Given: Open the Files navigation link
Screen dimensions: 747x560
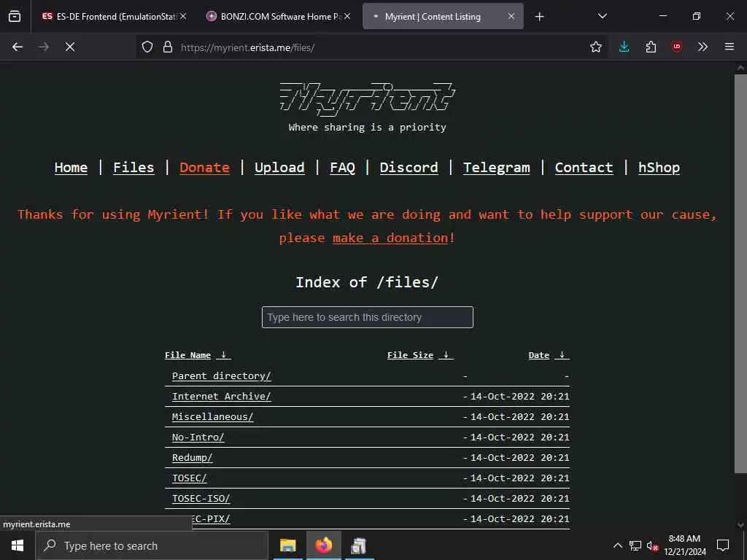Looking at the screenshot, I should point(133,168).
